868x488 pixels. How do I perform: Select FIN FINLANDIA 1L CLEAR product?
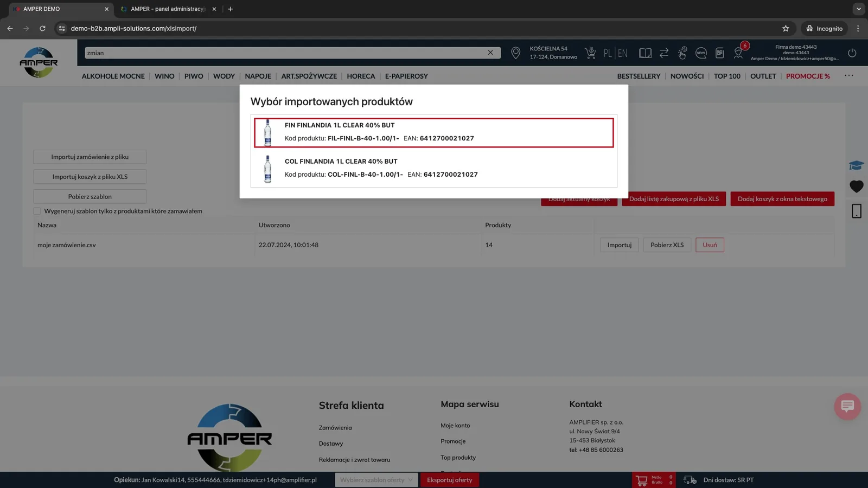433,132
